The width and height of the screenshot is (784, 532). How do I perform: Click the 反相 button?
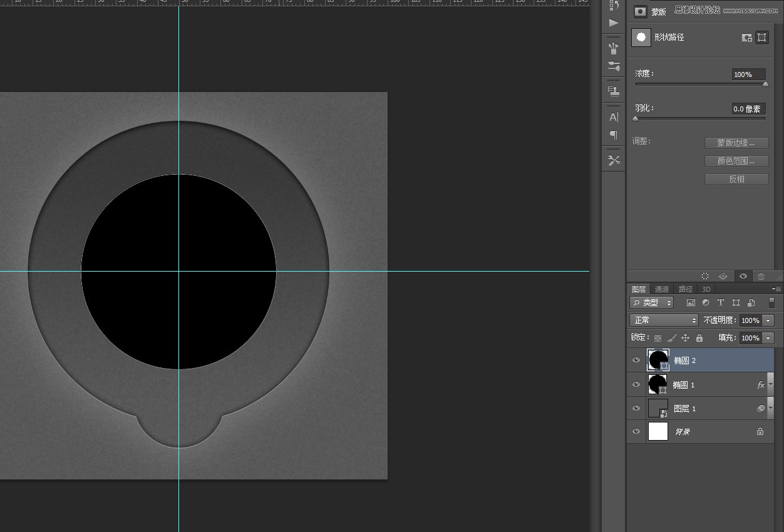[x=736, y=180]
